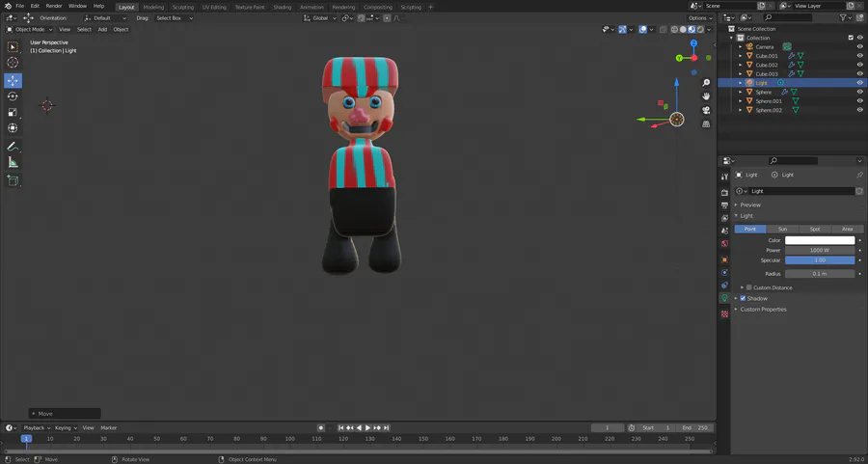
Task: Select the Select Box tool in toolbar
Action: coord(13,47)
